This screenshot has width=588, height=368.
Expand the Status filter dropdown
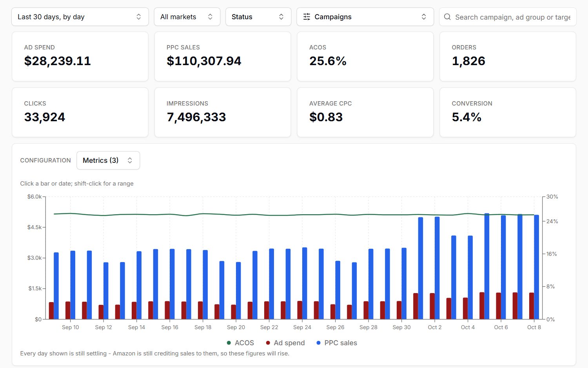(258, 17)
